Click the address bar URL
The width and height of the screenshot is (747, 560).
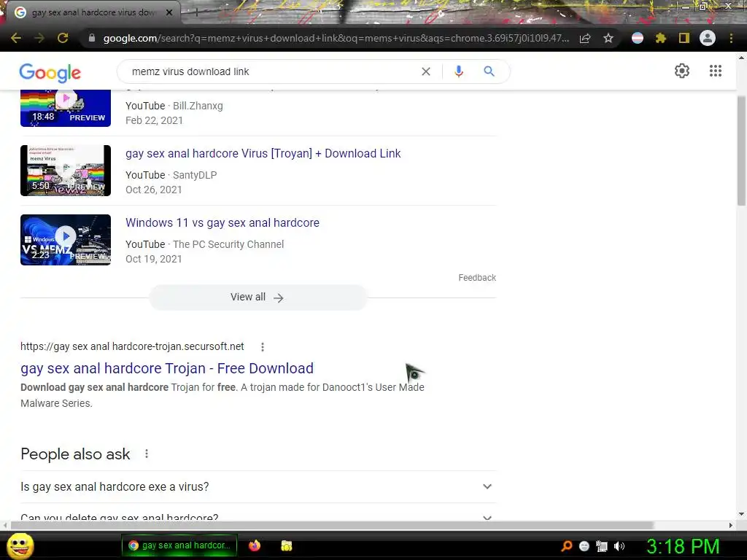[x=336, y=38]
